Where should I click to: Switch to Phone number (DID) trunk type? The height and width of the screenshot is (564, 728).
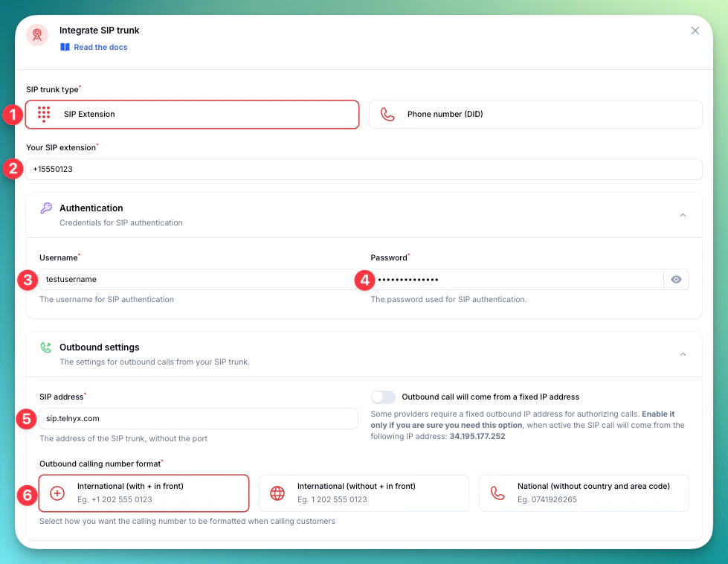tap(535, 115)
